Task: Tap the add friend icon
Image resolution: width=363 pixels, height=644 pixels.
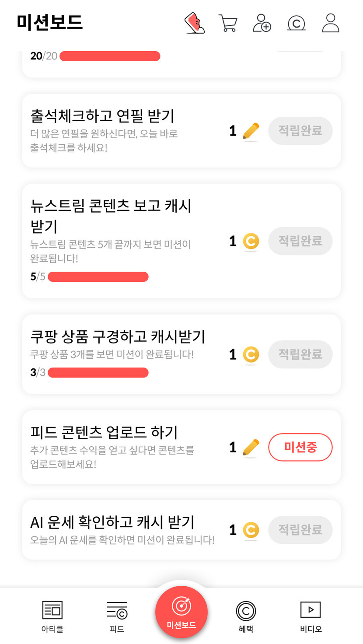Action: click(262, 23)
